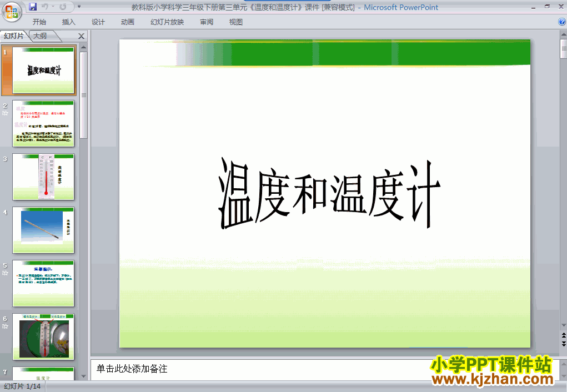Select the 幻灯片 pane tab

pos(14,36)
